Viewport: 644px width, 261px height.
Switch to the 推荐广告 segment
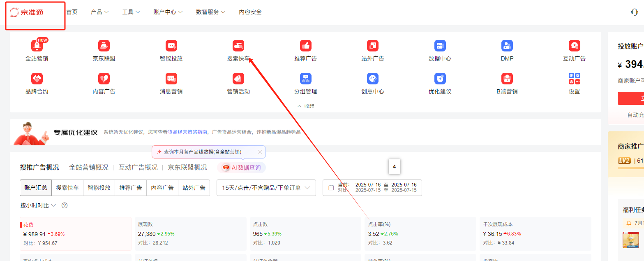131,188
